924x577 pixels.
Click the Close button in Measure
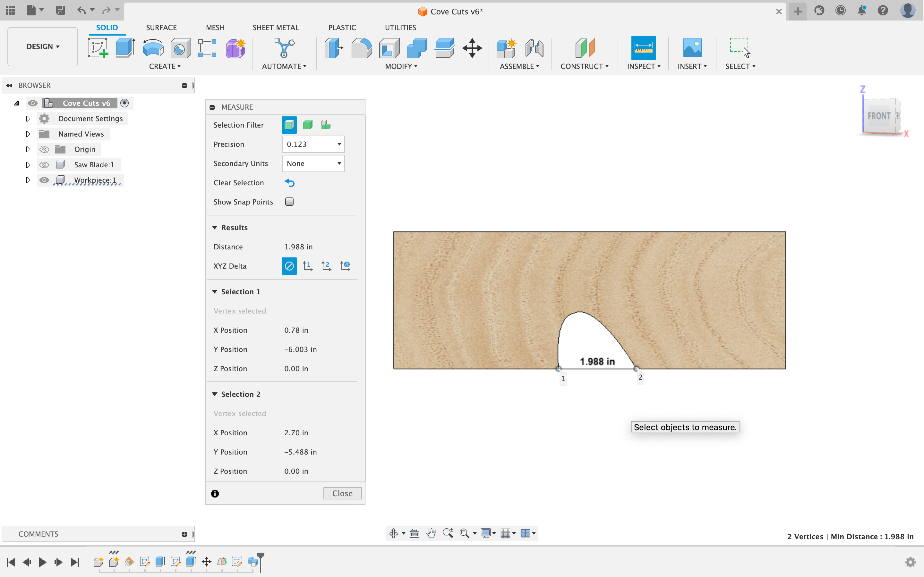coord(343,493)
